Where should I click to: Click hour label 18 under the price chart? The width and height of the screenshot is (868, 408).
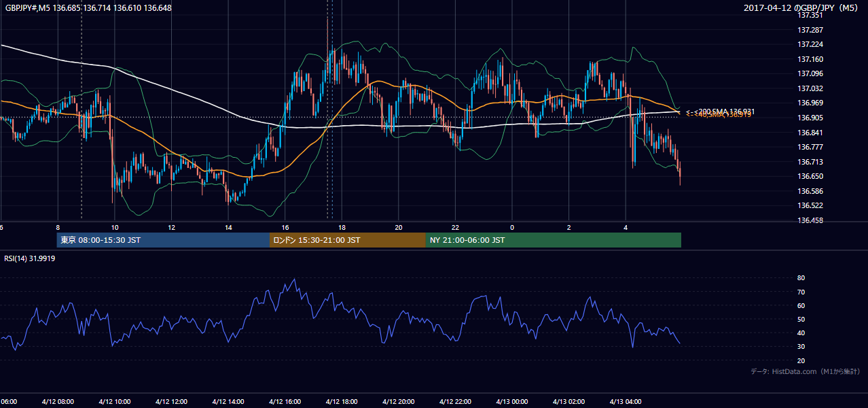[342, 227]
